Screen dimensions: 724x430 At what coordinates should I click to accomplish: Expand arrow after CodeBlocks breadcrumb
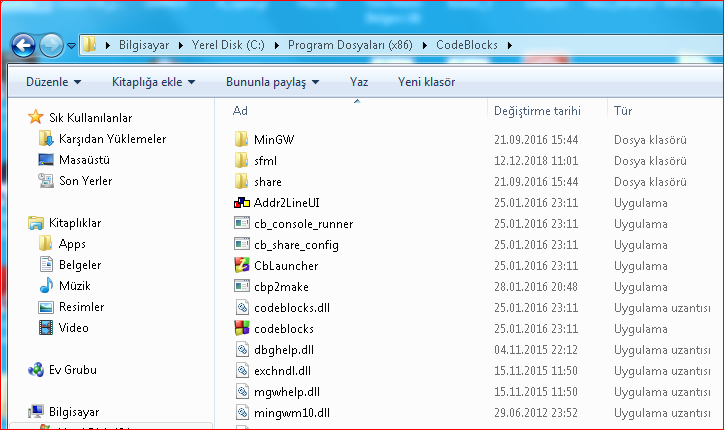pyautogui.click(x=510, y=45)
